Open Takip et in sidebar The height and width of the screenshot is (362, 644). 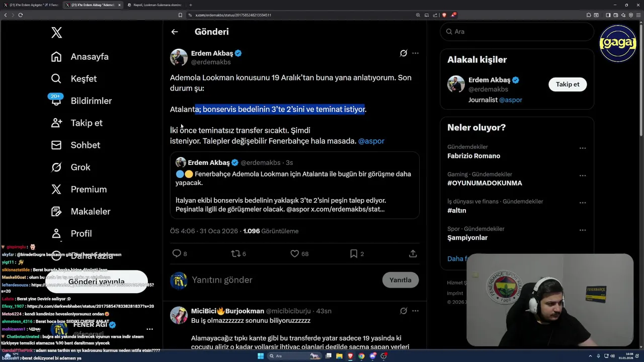[76, 123]
